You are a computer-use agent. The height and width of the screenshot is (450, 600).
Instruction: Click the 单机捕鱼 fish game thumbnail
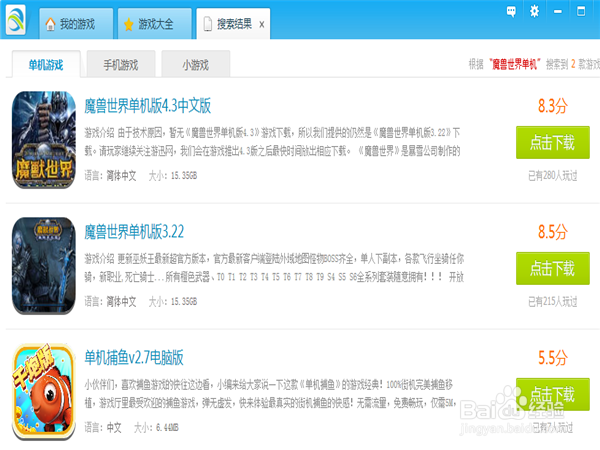[44, 391]
